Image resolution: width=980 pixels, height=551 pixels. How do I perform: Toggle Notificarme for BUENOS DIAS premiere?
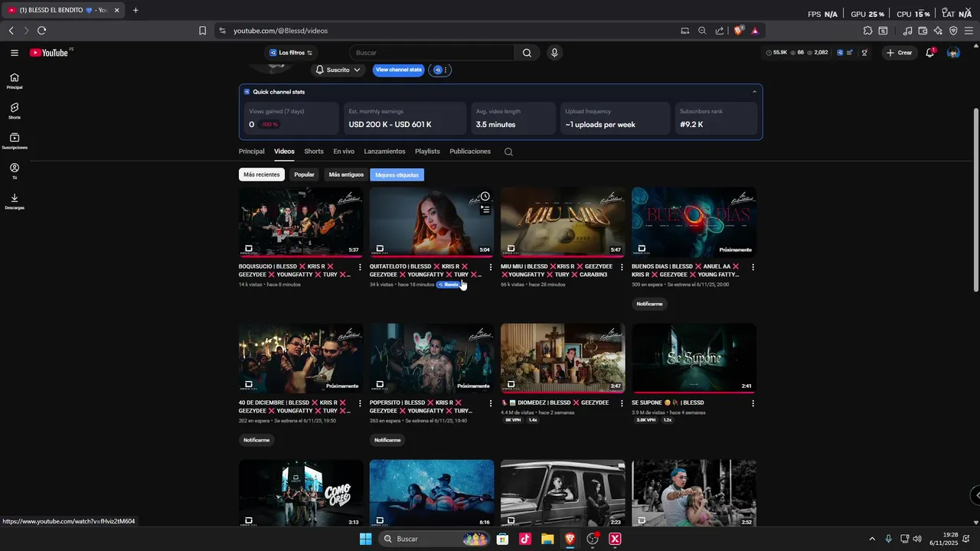pos(649,304)
